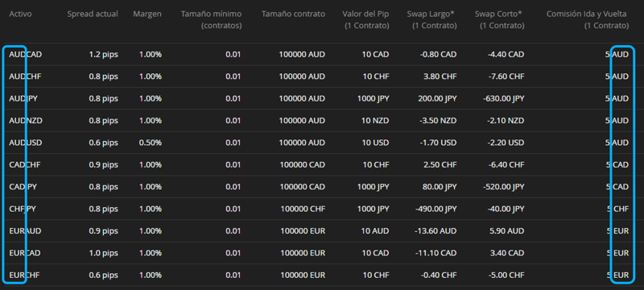Click the 80.00 JPY long swap value
The width and height of the screenshot is (644, 290).
(440, 187)
